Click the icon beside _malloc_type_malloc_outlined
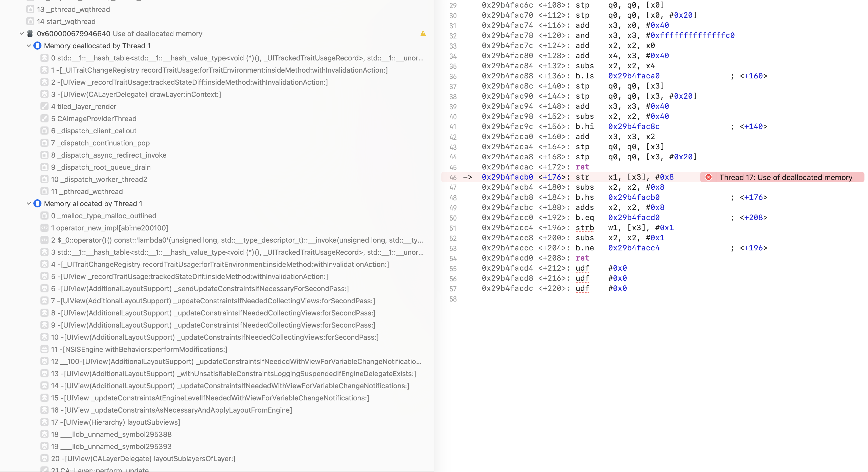Viewport: 868px width, 472px height. [x=44, y=216]
